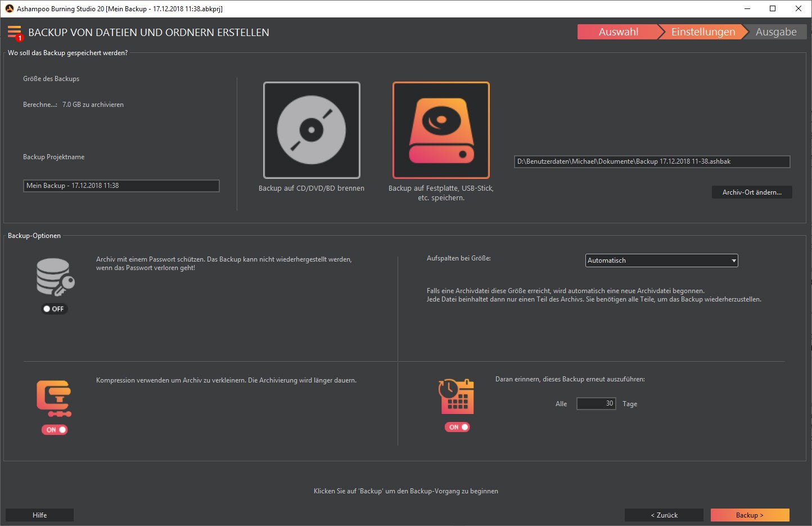Switch to the Einstellungen step tab
The image size is (812, 526).
click(703, 32)
